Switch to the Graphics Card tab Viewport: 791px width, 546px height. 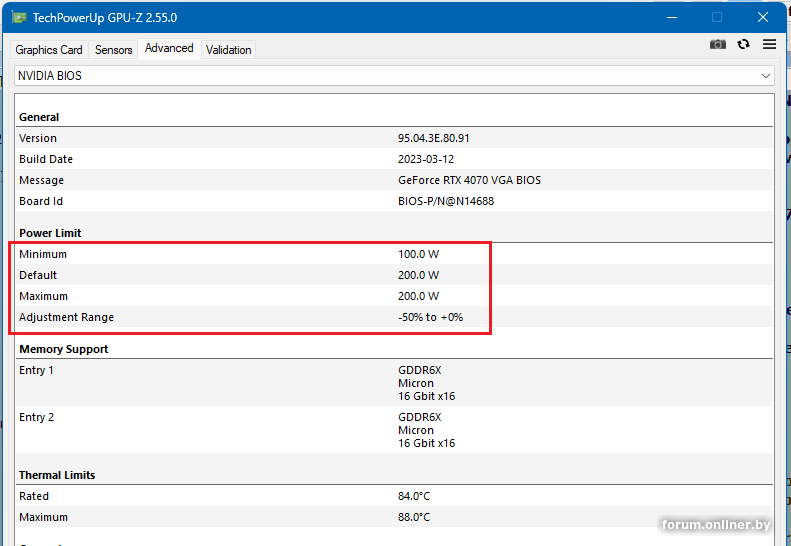point(49,50)
